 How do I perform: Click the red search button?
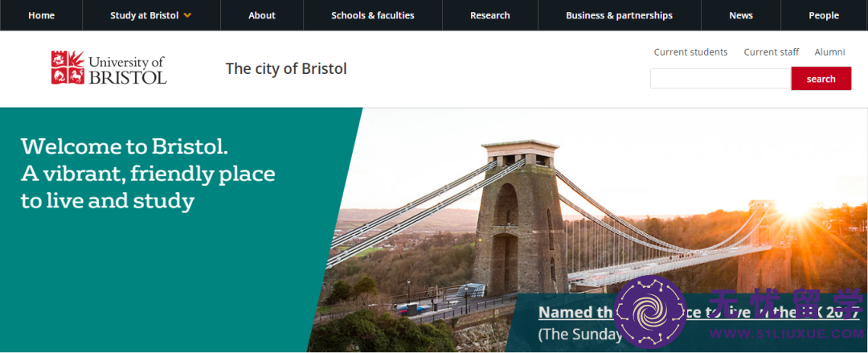[821, 79]
